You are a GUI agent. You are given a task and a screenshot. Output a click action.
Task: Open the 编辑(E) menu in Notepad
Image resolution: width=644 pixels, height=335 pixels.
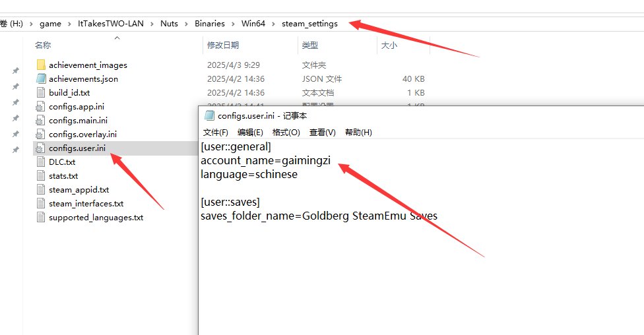(x=250, y=133)
